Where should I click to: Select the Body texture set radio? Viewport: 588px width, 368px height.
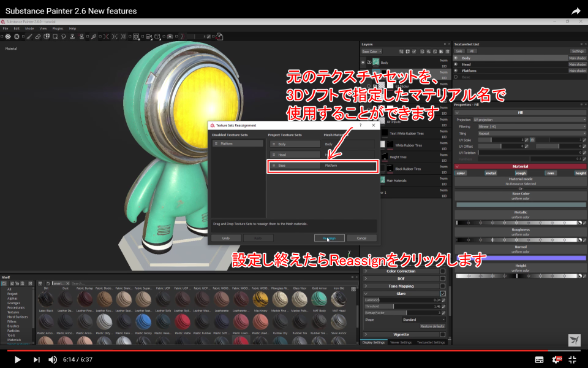[456, 58]
